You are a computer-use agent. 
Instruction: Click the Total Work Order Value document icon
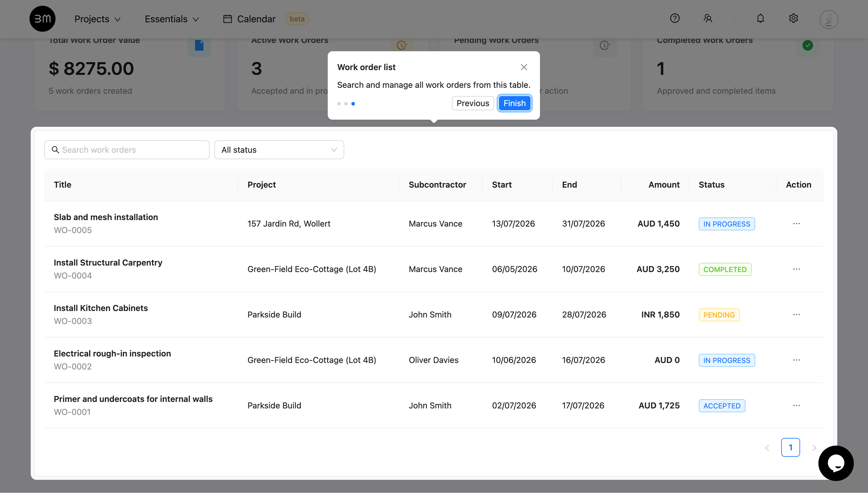[x=199, y=45]
